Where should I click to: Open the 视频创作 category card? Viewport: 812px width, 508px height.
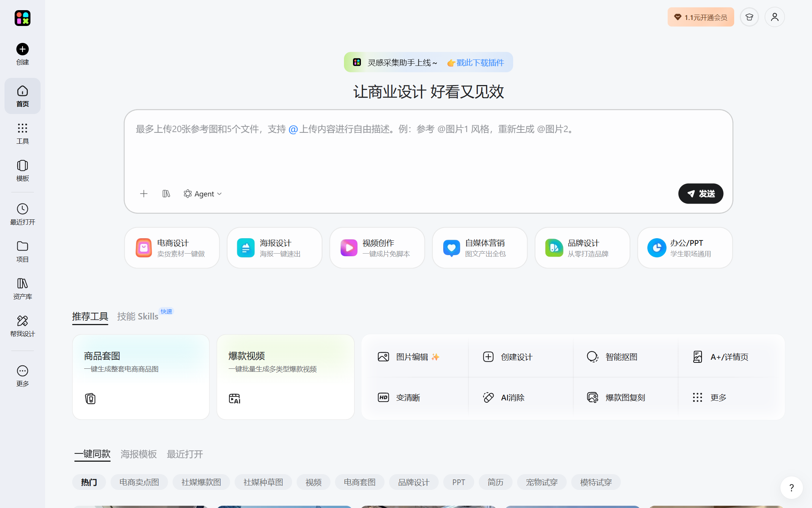click(x=377, y=248)
